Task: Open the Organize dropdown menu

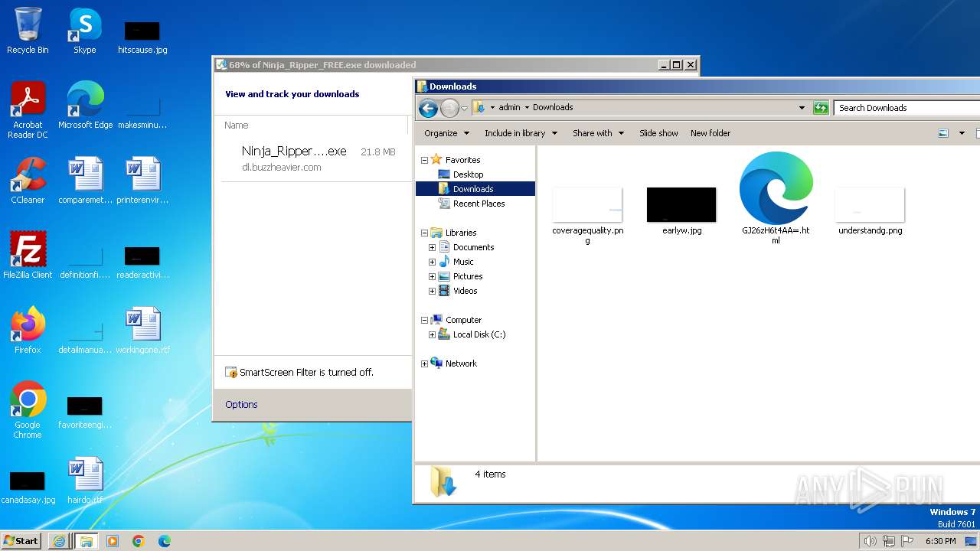Action: click(446, 133)
